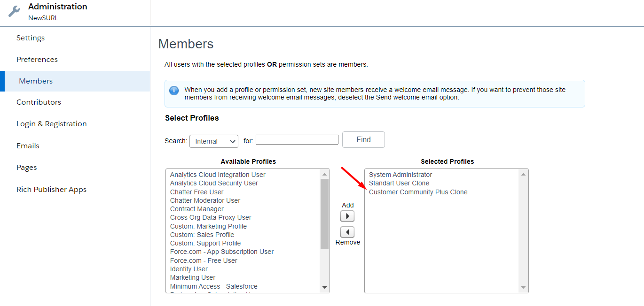Image resolution: width=644 pixels, height=306 pixels.
Task: Open the Contributors sidebar item
Action: [39, 102]
